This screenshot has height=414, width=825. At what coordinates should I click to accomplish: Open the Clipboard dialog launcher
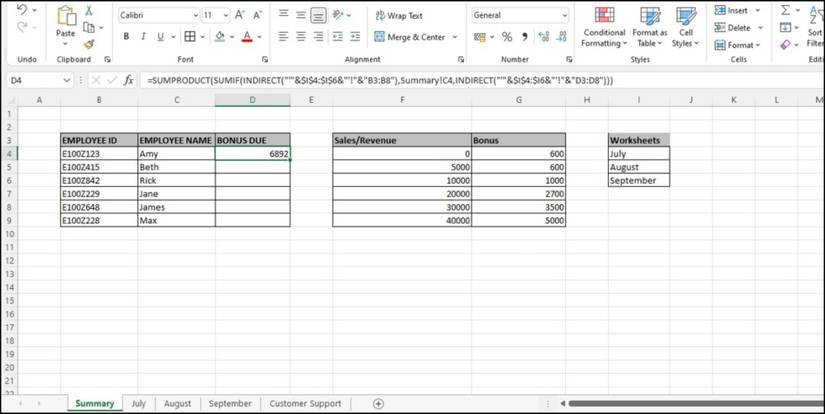coord(107,59)
